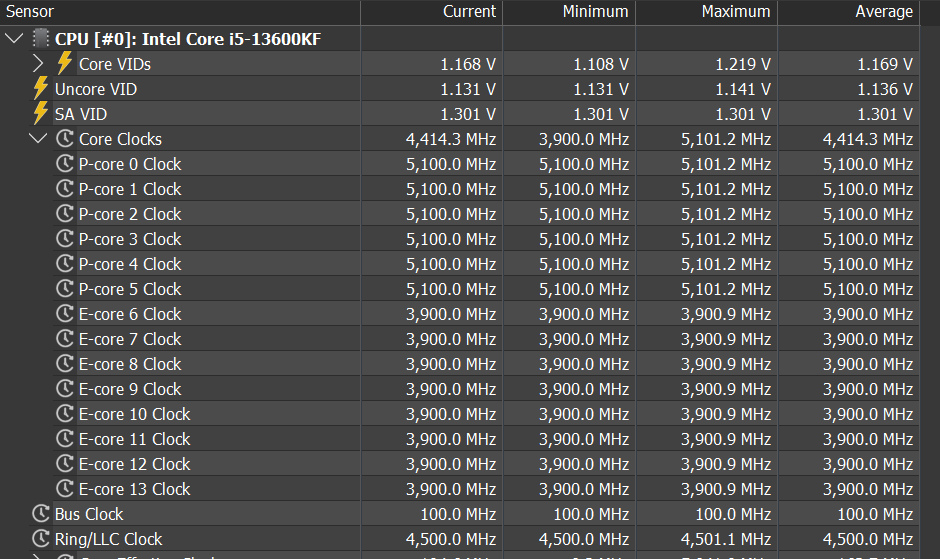The height and width of the screenshot is (559, 940).
Task: Select the E-core 11 Clock row label
Action: (x=135, y=439)
